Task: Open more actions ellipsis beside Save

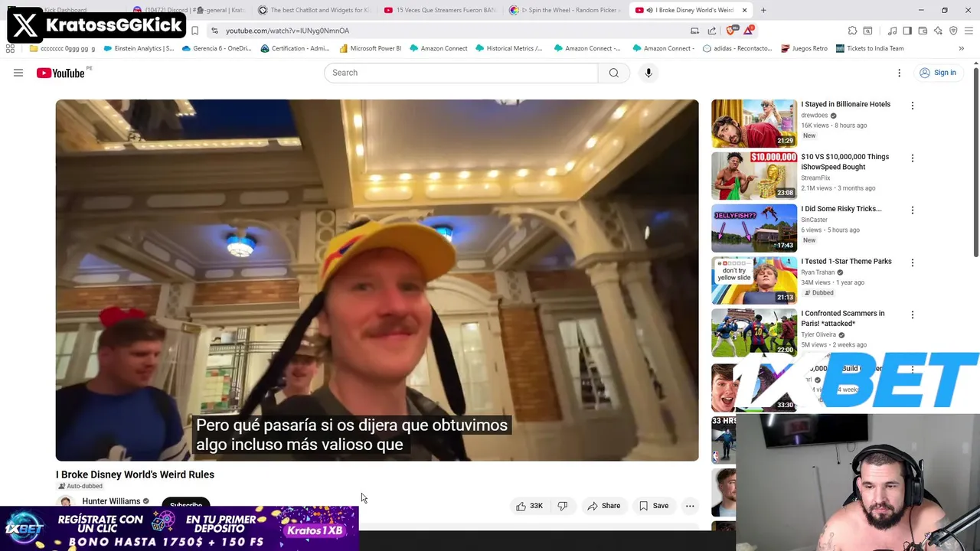Action: [690, 506]
